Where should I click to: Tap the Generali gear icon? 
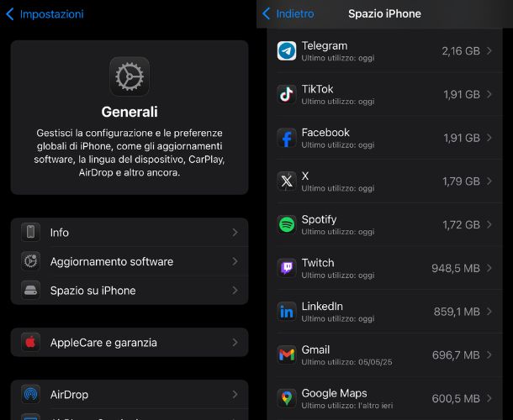tap(130, 76)
